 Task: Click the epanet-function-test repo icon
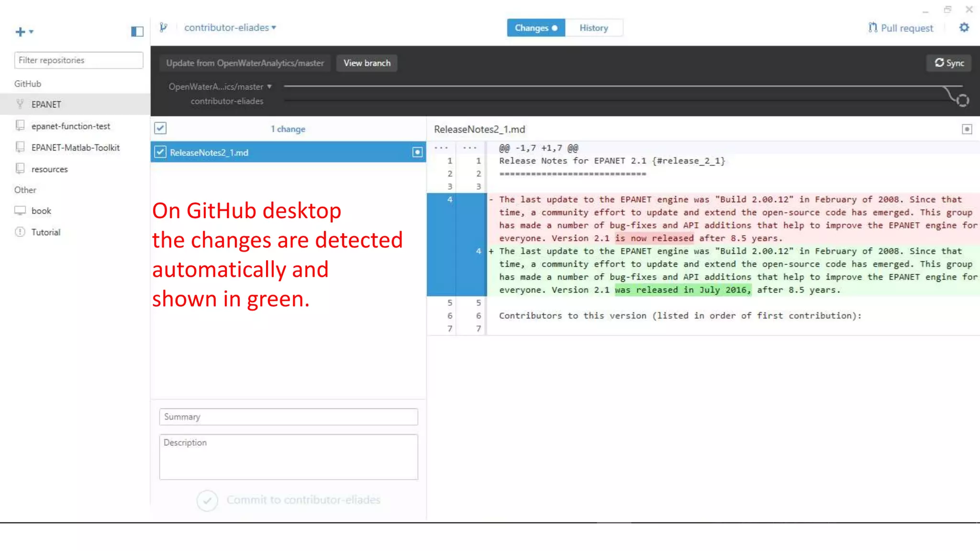(x=20, y=125)
